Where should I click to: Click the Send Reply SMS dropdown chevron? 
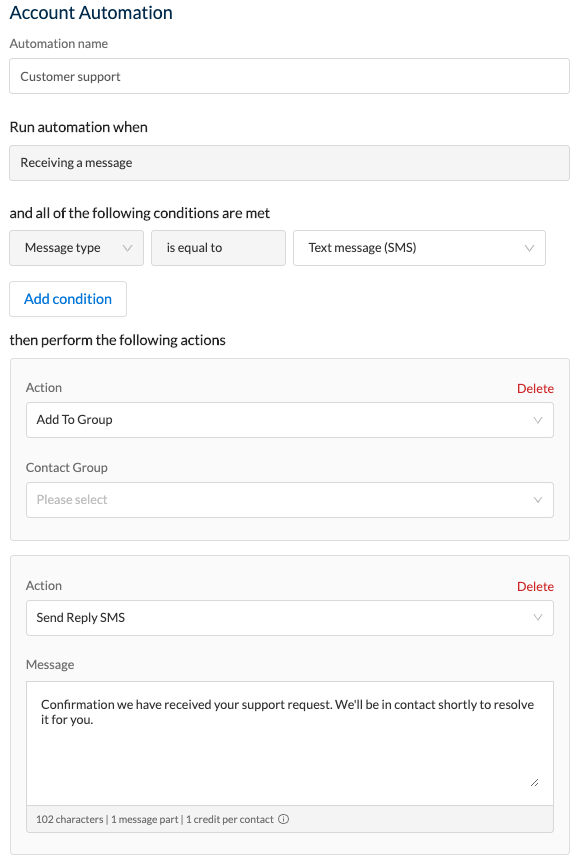[x=538, y=618]
